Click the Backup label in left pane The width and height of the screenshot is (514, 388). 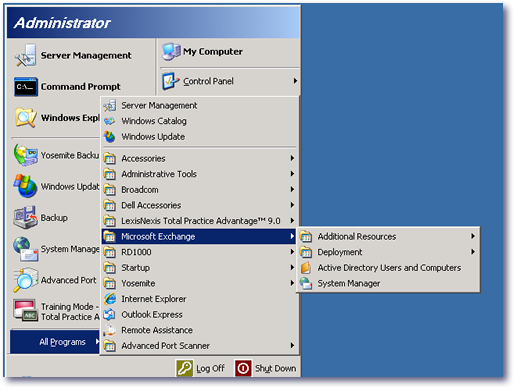[54, 218]
